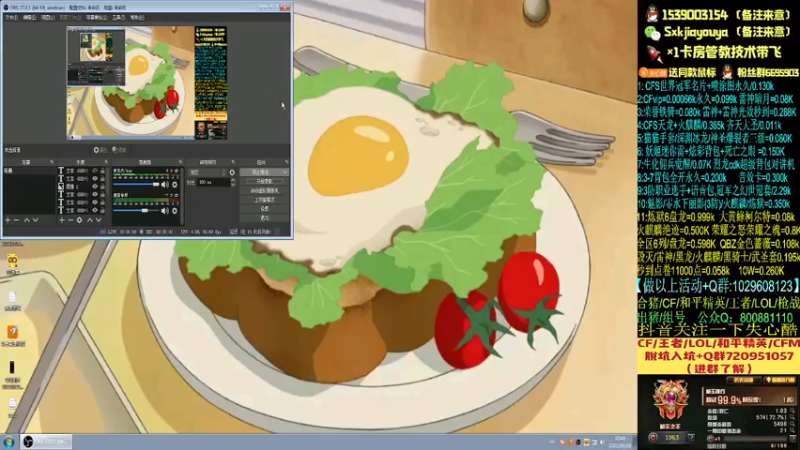Toggle the lock on the first text source

tap(103, 171)
